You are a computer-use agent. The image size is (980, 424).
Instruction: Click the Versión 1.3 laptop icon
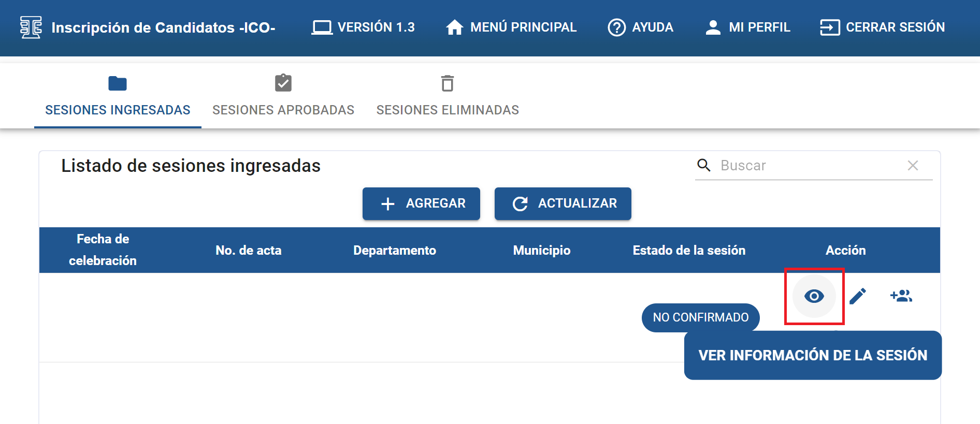[x=322, y=27]
